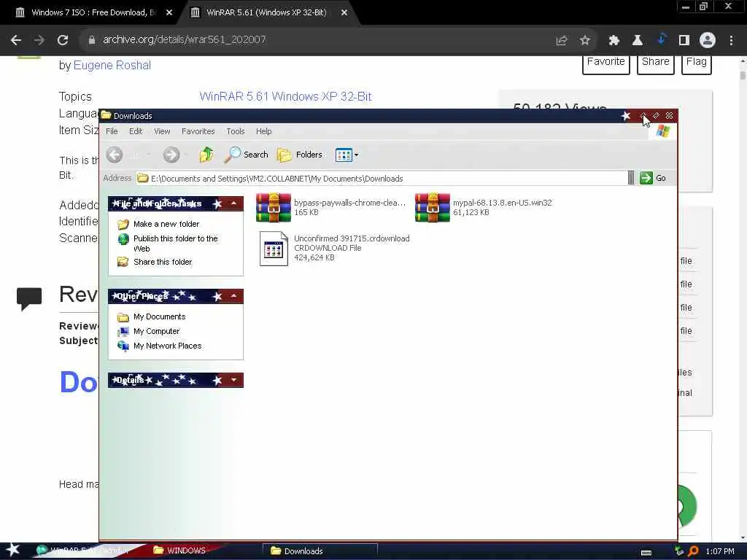The width and height of the screenshot is (747, 560).
Task: Open the Help menu in Downloads window
Action: [263, 131]
